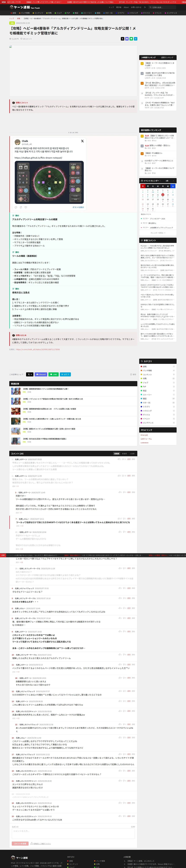Select ジョブ in the top category navigation

(58, 13)
